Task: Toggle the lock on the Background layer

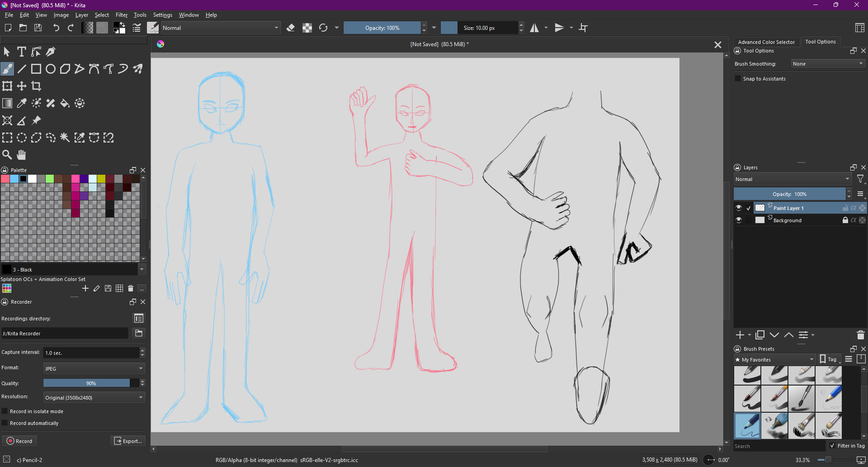Action: pyautogui.click(x=845, y=220)
